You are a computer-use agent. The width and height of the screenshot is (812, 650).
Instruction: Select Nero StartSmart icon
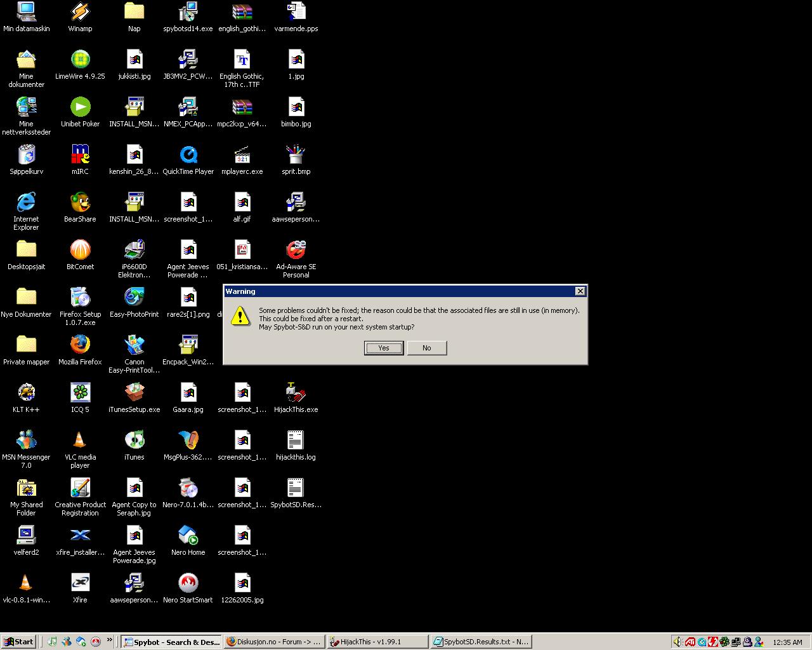point(188,588)
